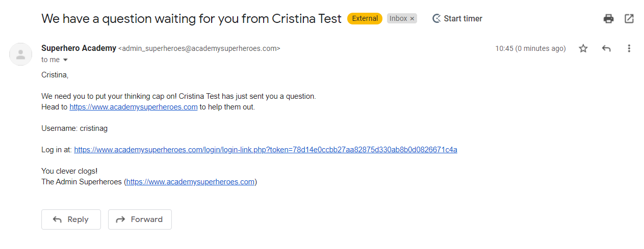
Task: Remove the Inbox label using its X
Action: (x=412, y=19)
